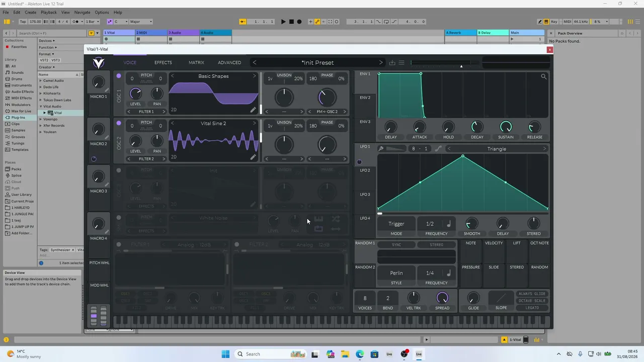
Task: Open the Playback menu
Action: point(49,12)
